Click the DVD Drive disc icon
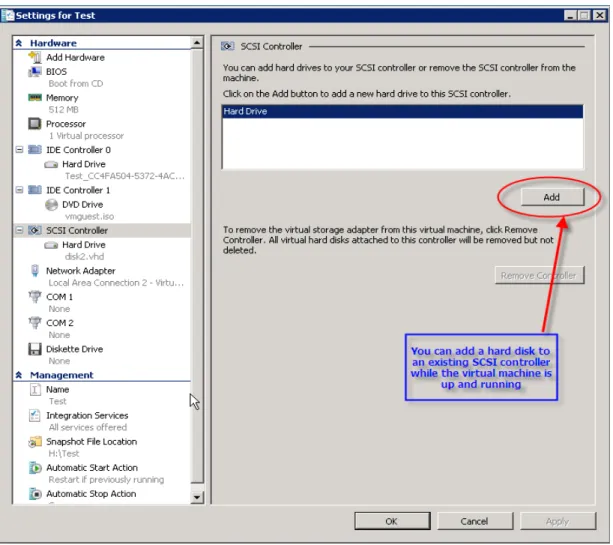This screenshot has height=545, width=613. (51, 204)
